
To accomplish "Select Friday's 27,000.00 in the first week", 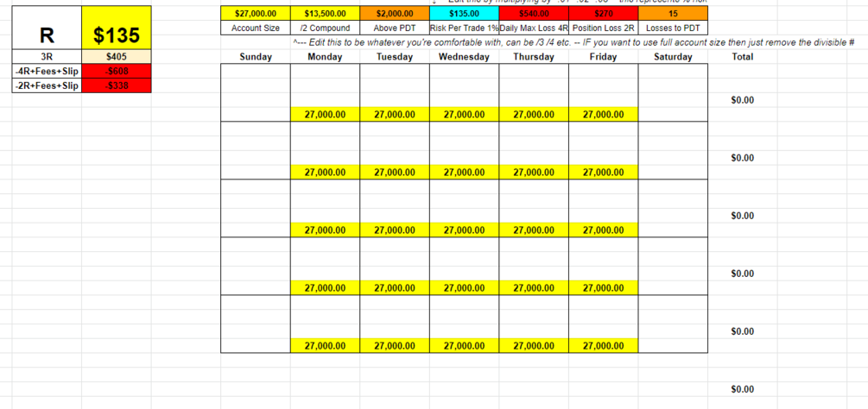I will [x=604, y=115].
